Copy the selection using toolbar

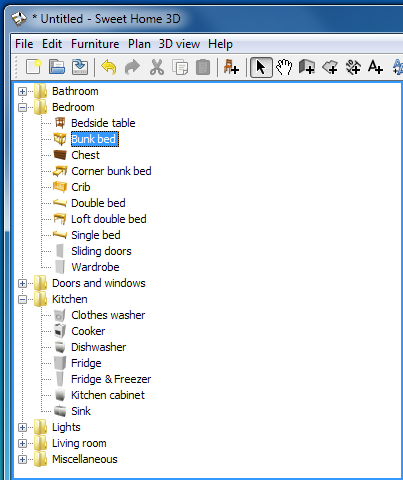tap(180, 67)
